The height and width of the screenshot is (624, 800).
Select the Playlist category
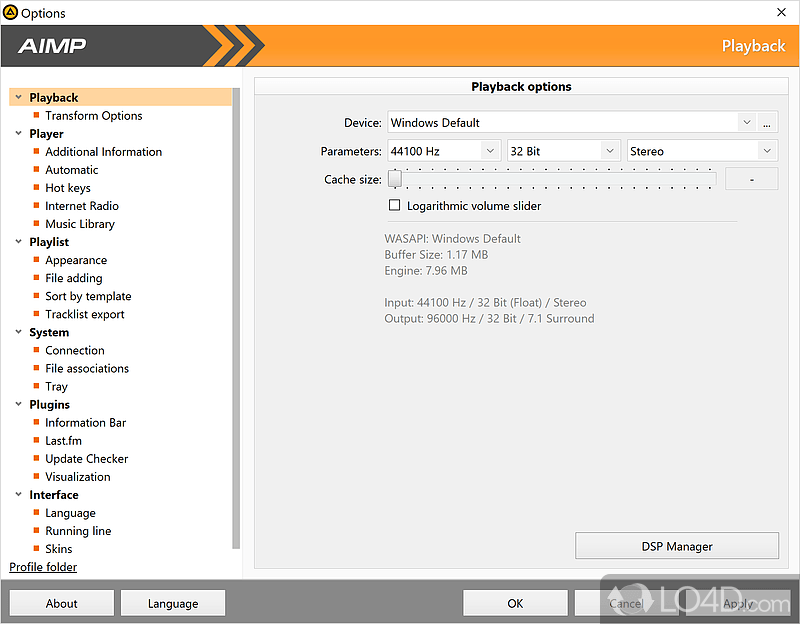pos(48,242)
